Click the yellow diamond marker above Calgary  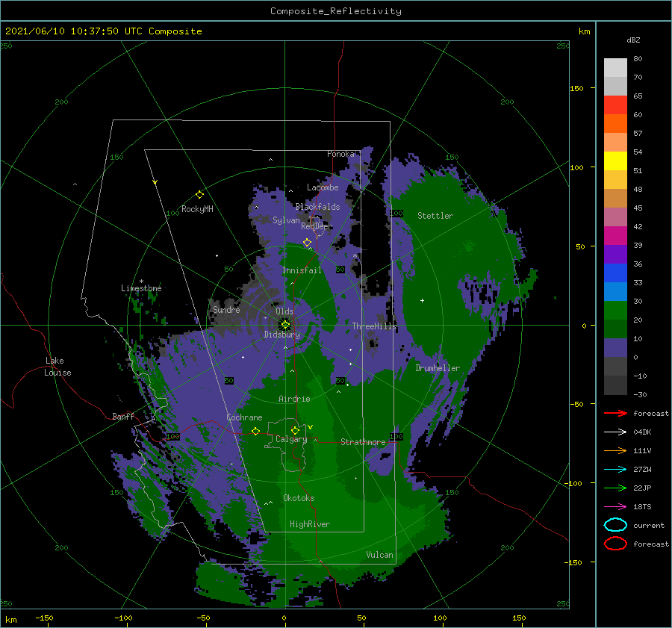[x=295, y=430]
